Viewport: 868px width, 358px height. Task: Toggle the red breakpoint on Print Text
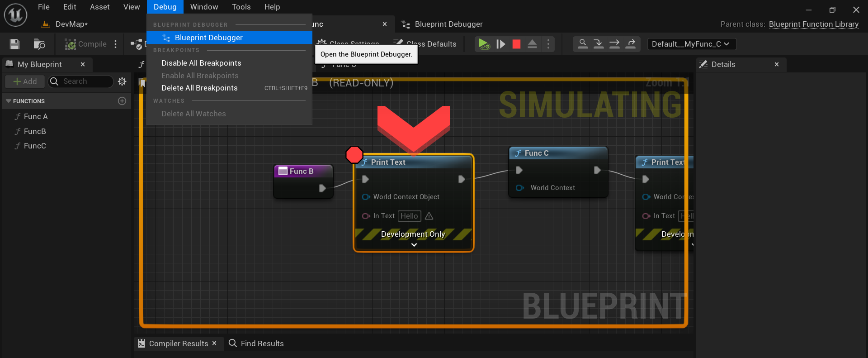tap(354, 155)
